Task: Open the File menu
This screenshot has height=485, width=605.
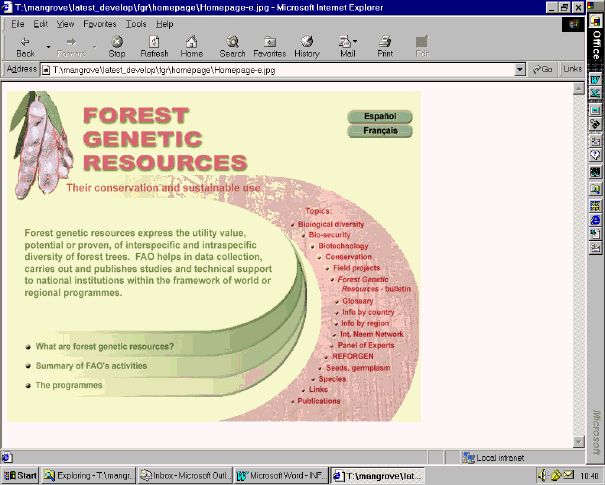Action: point(17,23)
